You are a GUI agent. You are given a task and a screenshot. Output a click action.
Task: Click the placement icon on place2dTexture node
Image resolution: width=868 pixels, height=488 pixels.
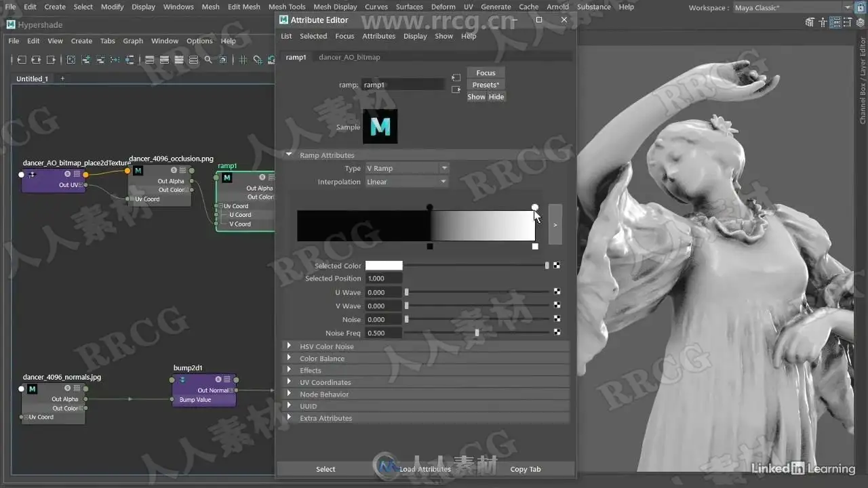[31, 175]
